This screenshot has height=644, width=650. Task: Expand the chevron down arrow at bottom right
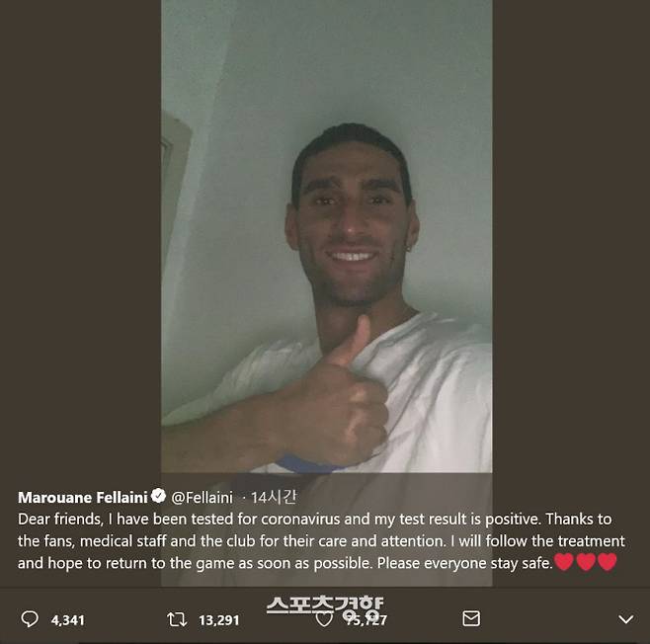[x=625, y=619]
